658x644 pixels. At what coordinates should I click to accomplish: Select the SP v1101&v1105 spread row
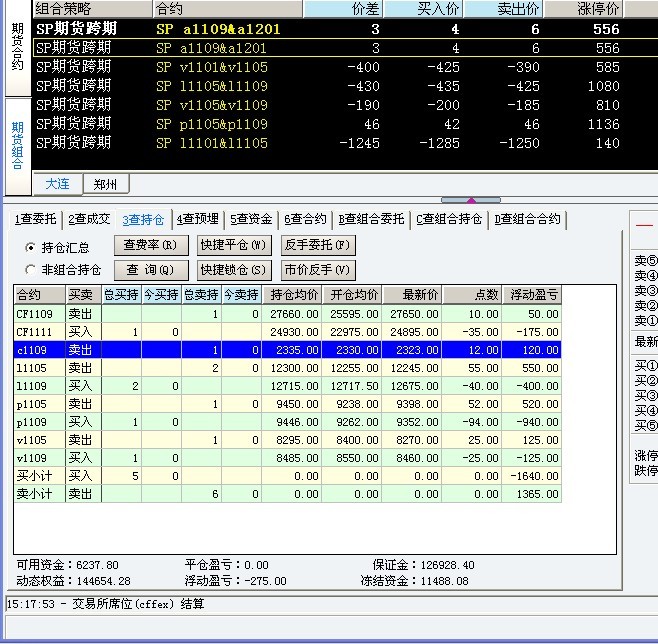pyautogui.click(x=345, y=67)
